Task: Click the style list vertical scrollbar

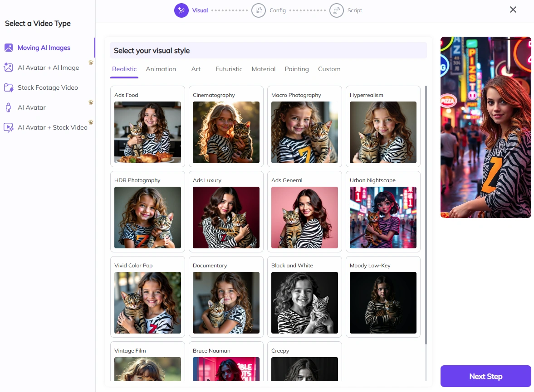Action: [x=426, y=215]
